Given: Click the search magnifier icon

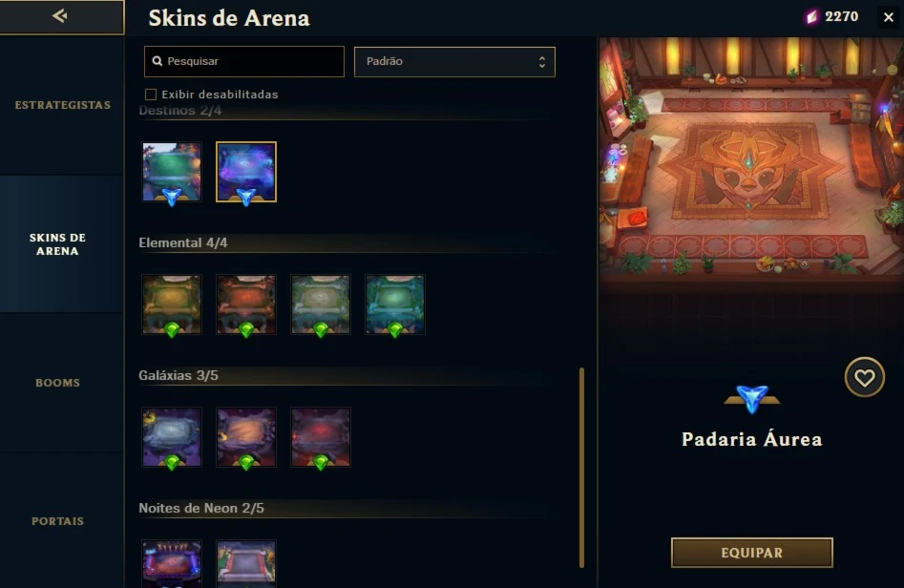Looking at the screenshot, I should [157, 61].
